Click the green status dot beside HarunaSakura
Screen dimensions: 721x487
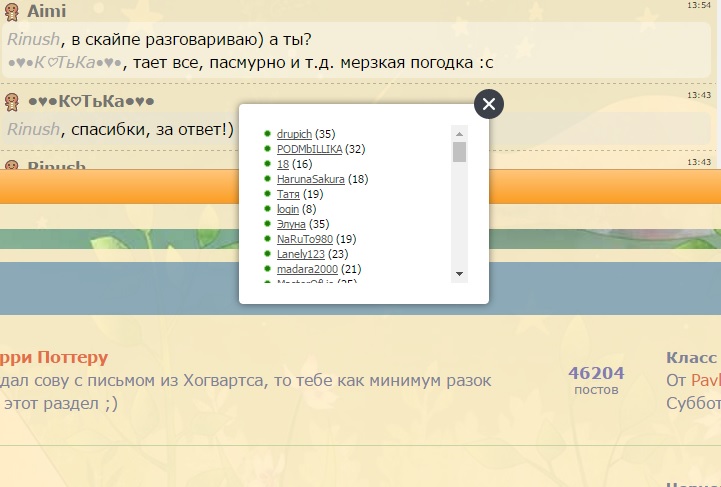click(x=268, y=179)
